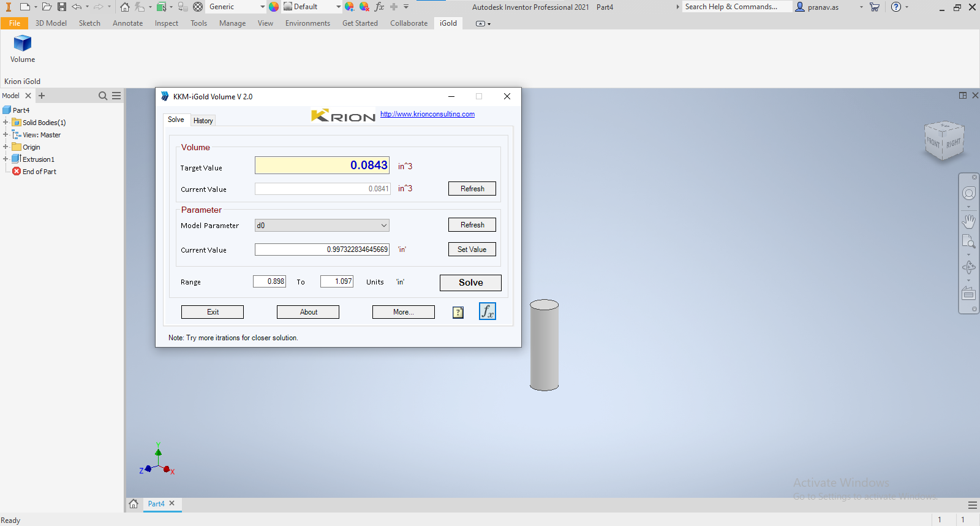Close the Part4 document tab

click(172, 503)
